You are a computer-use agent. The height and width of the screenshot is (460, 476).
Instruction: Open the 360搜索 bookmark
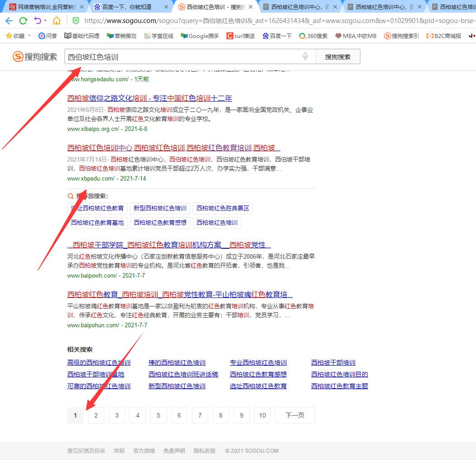pyautogui.click(x=313, y=35)
